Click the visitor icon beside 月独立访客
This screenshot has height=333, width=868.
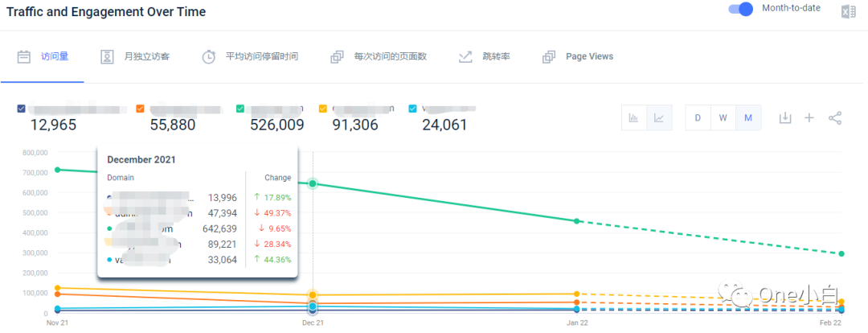(107, 56)
